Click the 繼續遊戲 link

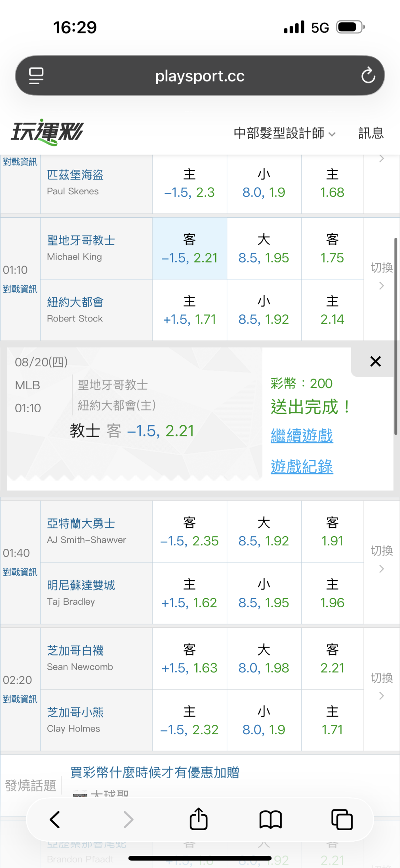[302, 436]
